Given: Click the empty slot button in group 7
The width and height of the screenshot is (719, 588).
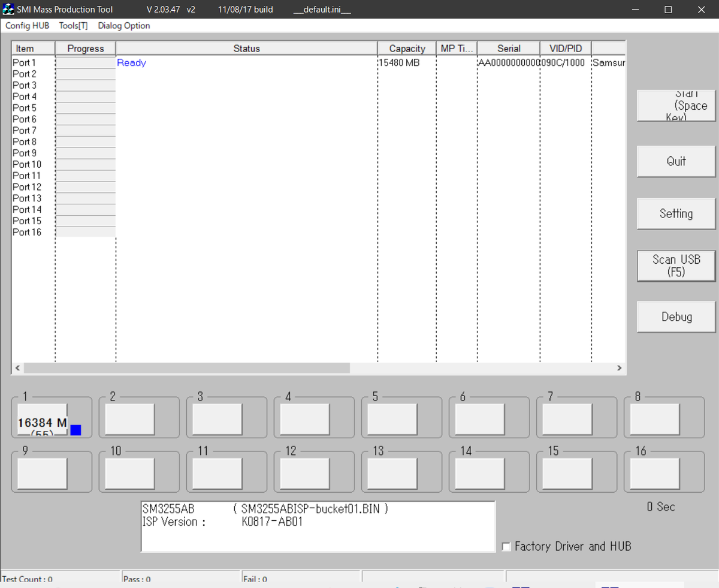Looking at the screenshot, I should click(x=567, y=419).
